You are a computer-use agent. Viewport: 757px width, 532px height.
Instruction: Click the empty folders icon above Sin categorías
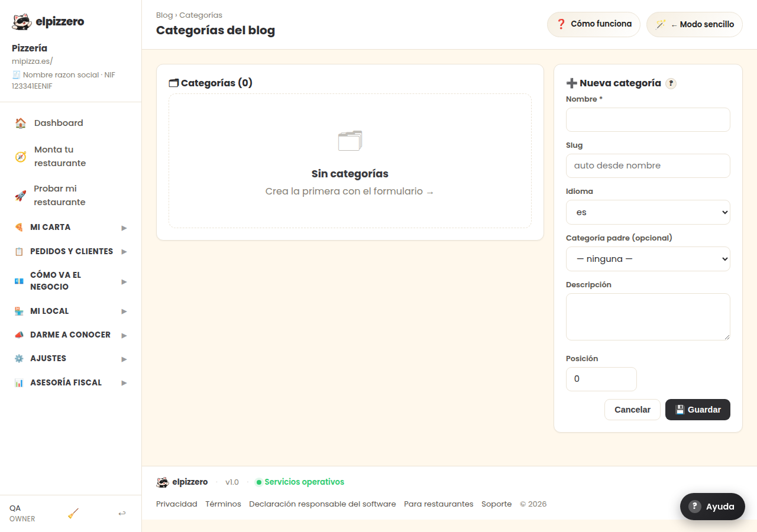(350, 141)
